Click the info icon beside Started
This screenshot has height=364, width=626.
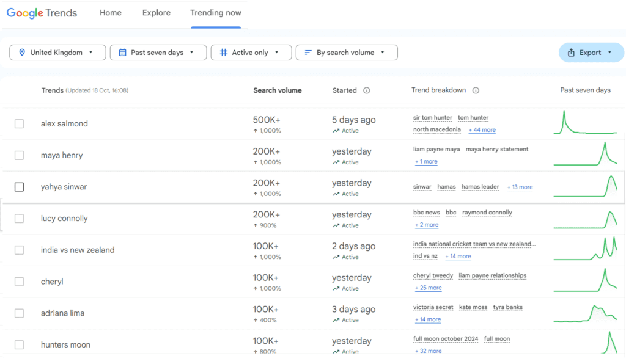click(x=367, y=90)
